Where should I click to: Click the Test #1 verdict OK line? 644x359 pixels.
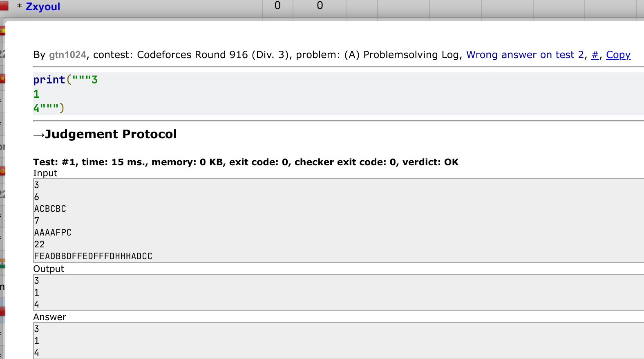246,162
